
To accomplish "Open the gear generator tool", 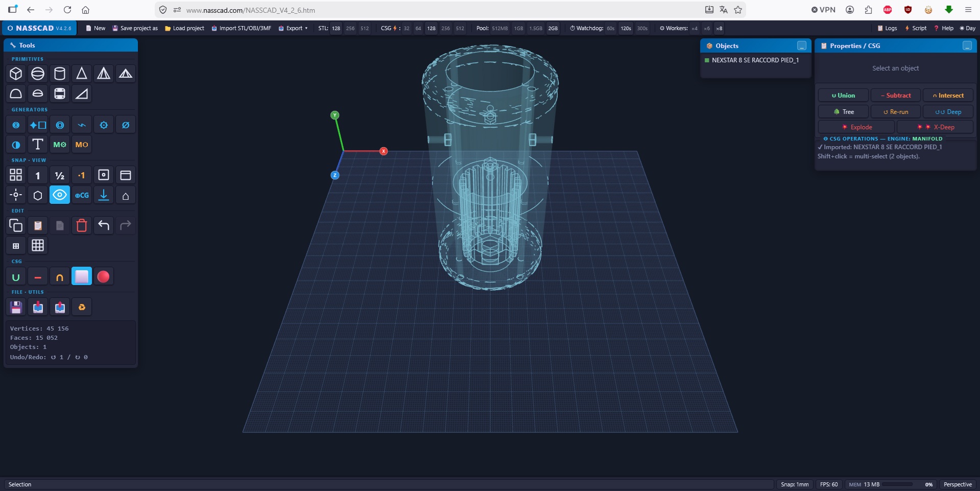I will tap(104, 125).
